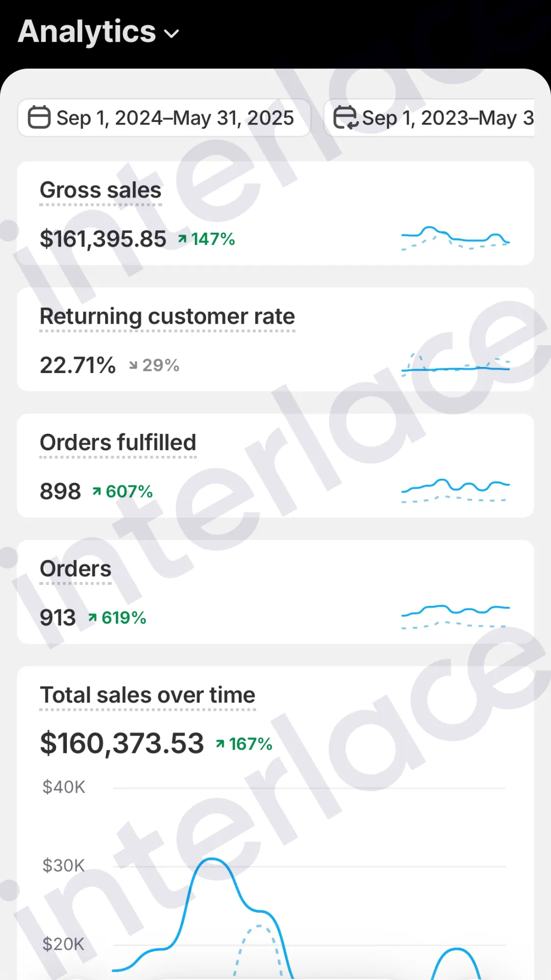Click the 619% orders increase arrow
The height and width of the screenshot is (980, 551).
pyautogui.click(x=92, y=618)
